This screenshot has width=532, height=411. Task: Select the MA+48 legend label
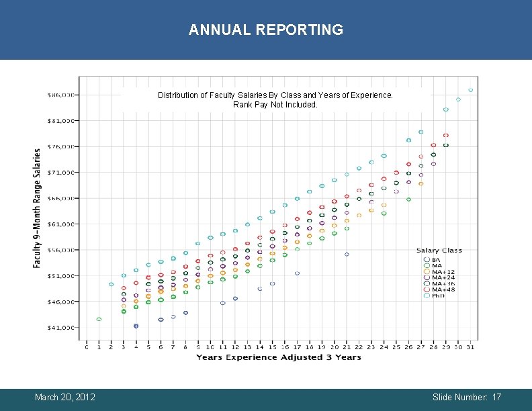[x=443, y=289]
